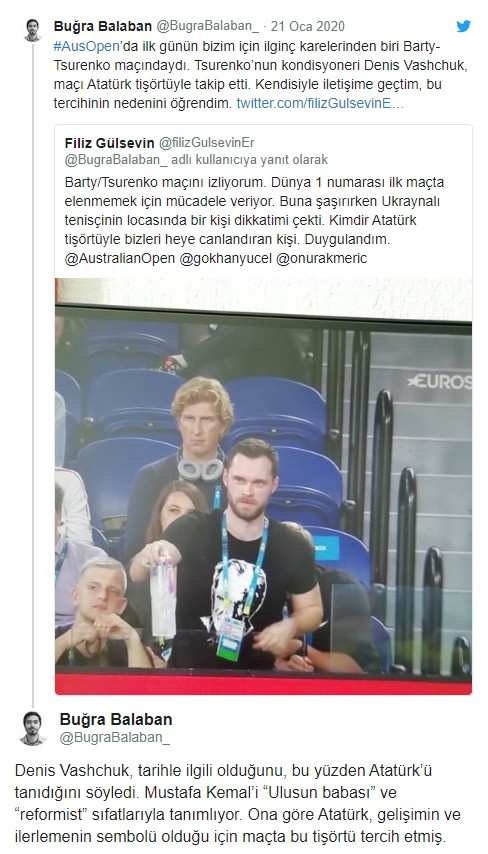Open the @AustralianOpen mention
488x854 pixels.
[x=120, y=258]
